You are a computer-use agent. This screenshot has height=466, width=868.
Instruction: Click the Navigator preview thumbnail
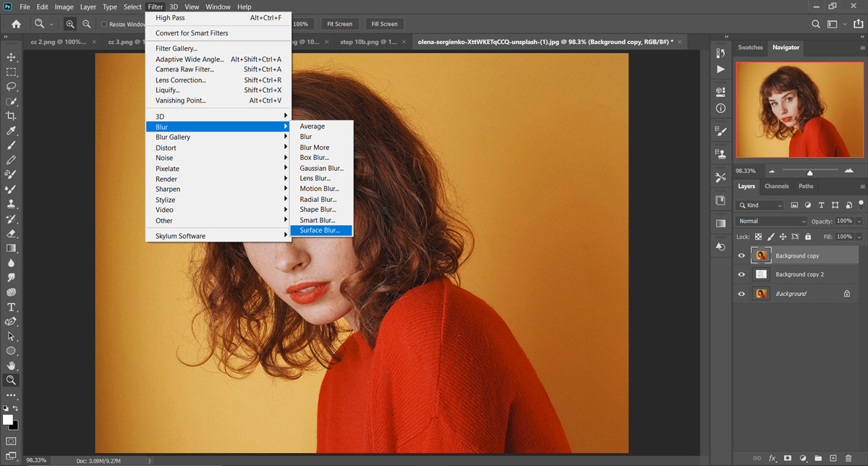click(799, 110)
